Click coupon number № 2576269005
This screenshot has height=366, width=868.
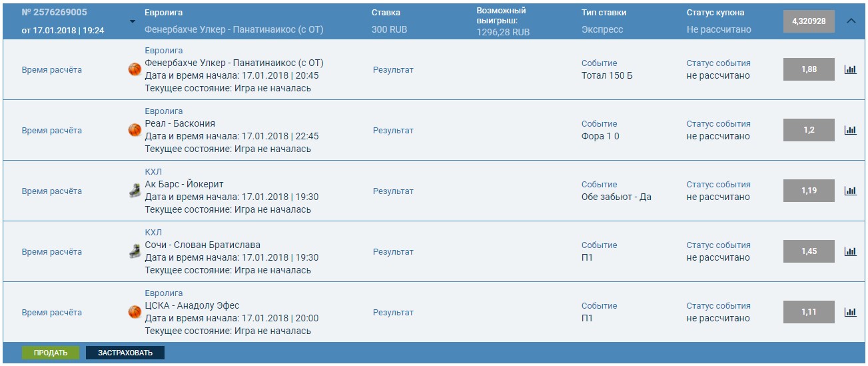(54, 13)
